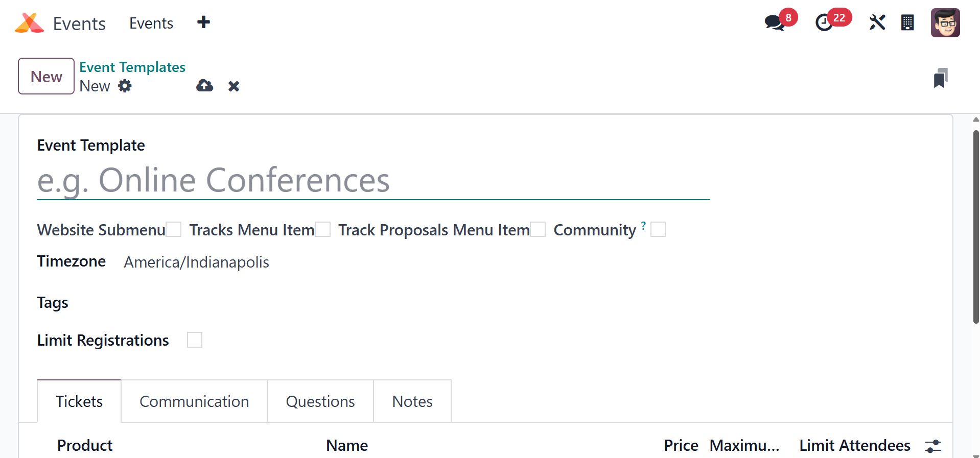980x458 pixels.
Task: Open optional columns adjust sliders icon
Action: pos(932,446)
